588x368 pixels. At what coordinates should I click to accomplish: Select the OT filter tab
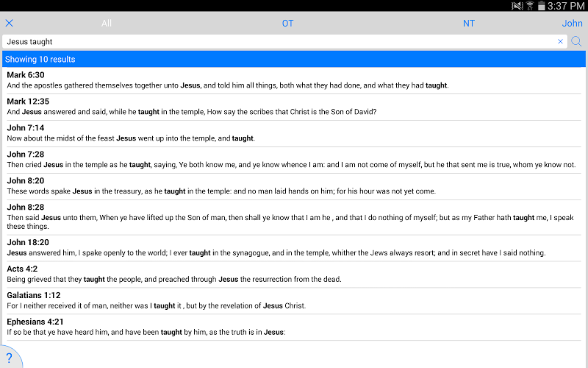click(x=287, y=24)
